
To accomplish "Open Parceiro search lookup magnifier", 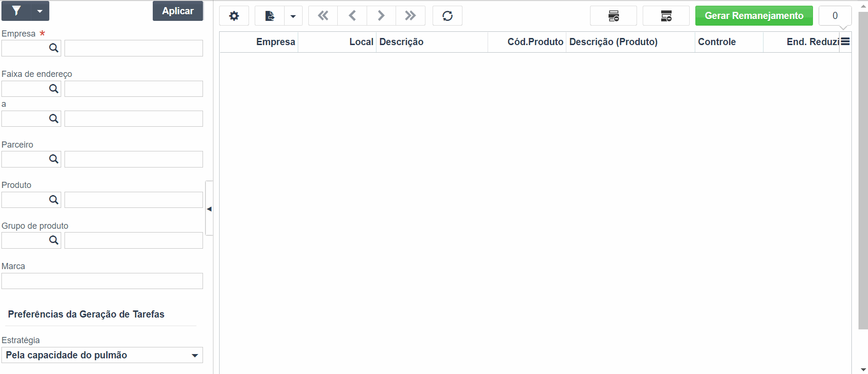I will tap(54, 159).
